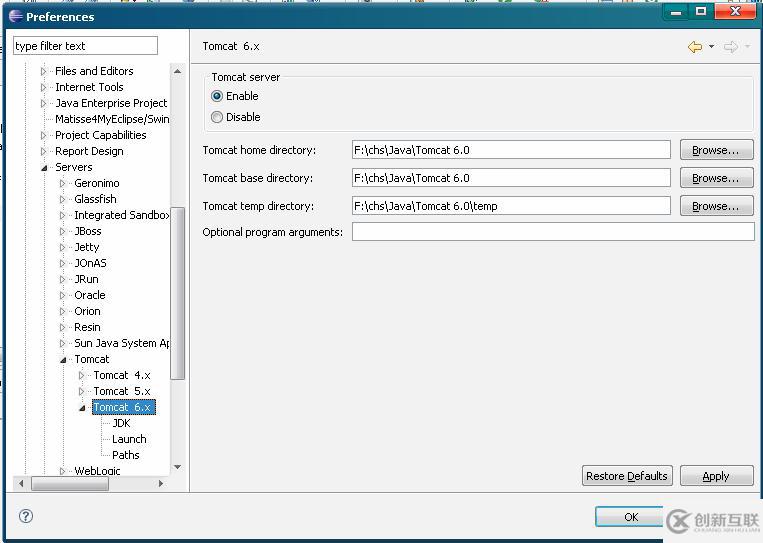Maximize the Preferences window
The image size is (763, 543).
(701, 11)
